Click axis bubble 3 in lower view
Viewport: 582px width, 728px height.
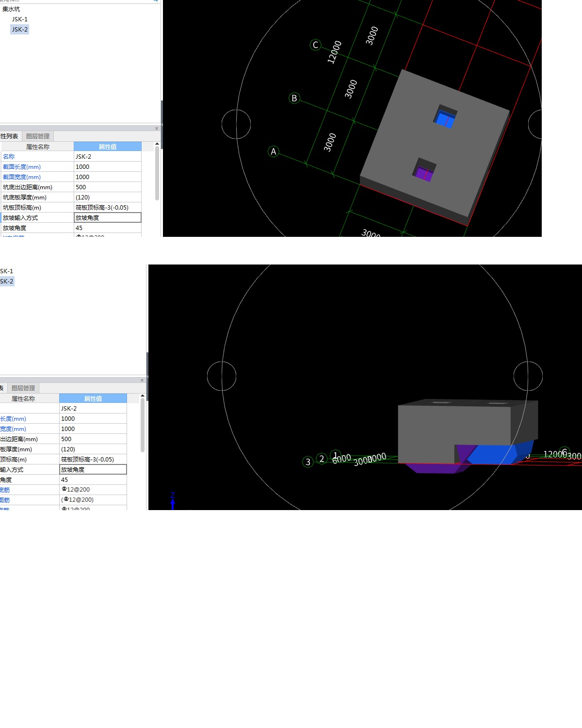click(x=308, y=462)
